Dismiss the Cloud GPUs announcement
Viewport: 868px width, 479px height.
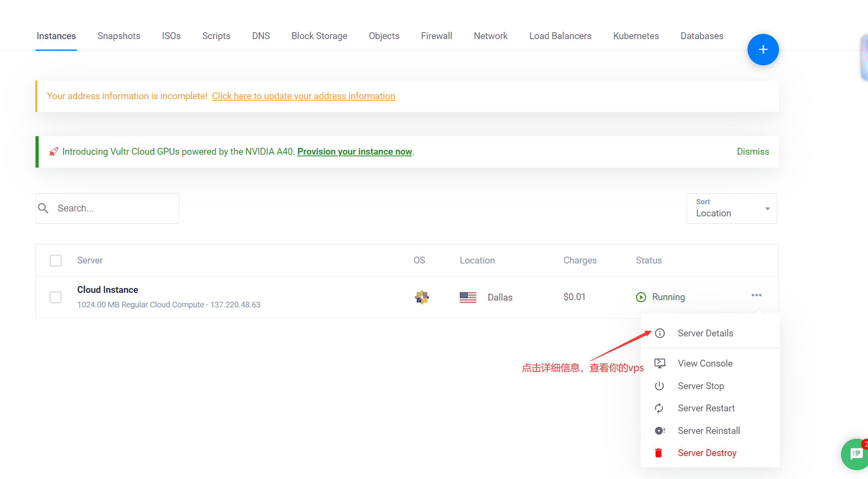click(x=753, y=151)
